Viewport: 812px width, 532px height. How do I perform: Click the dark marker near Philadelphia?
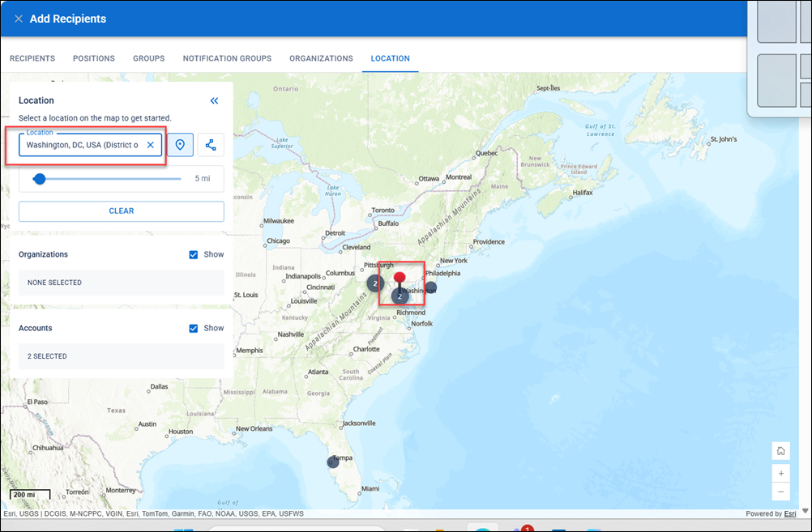coord(431,287)
